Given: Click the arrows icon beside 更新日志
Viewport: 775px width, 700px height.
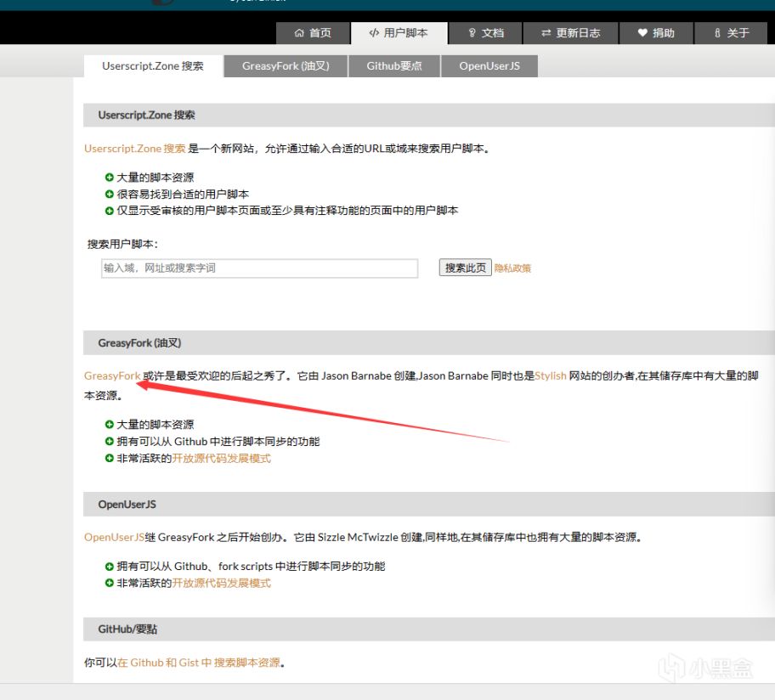Looking at the screenshot, I should 546,33.
